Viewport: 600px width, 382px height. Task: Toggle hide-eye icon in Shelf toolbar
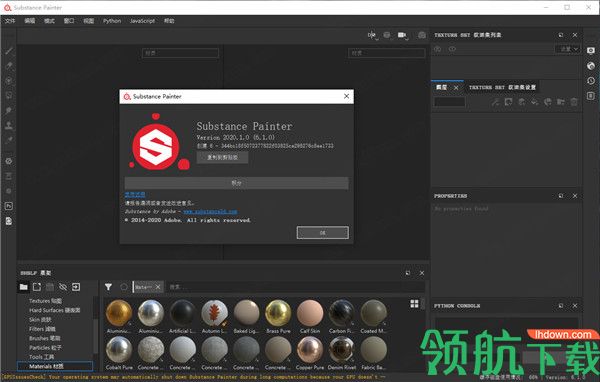tap(63, 287)
